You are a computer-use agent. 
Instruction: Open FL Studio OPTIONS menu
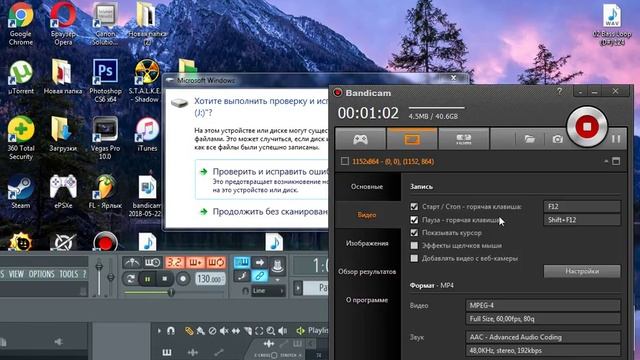click(42, 274)
